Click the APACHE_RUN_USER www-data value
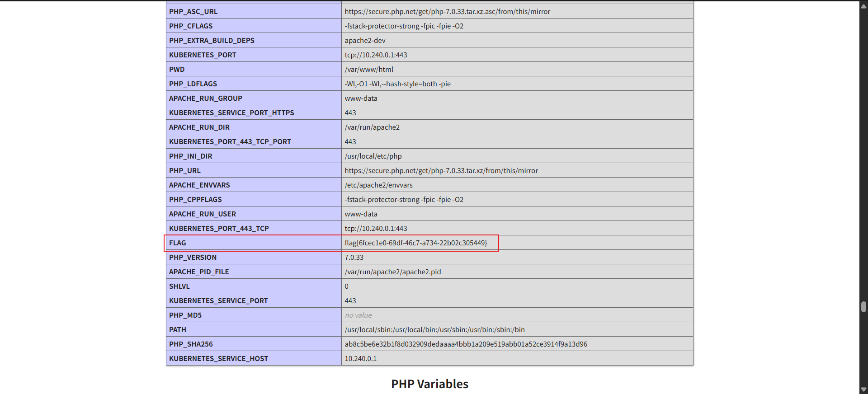868x394 pixels. pos(361,214)
